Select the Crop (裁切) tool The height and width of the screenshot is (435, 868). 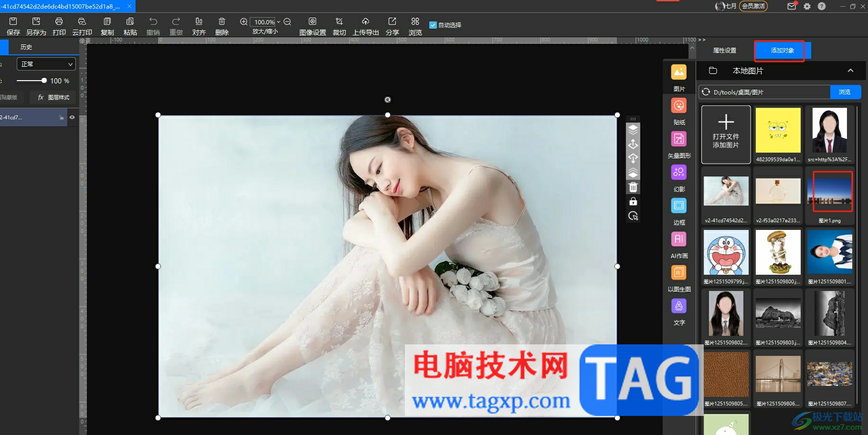coord(339,26)
